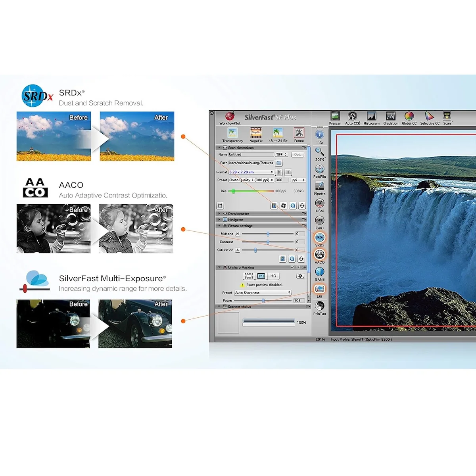Image resolution: width=476 pixels, height=476 pixels.
Task: Click the NegaFix film icon
Action: click(256, 132)
